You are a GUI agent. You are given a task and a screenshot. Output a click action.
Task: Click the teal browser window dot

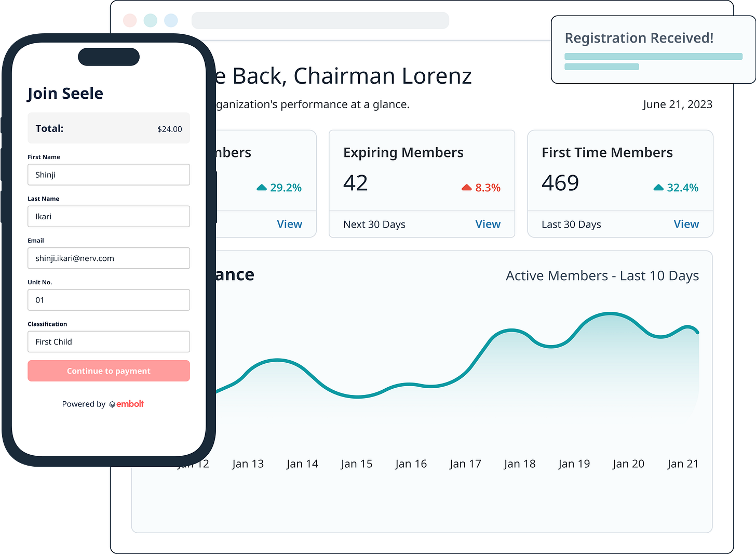(150, 20)
